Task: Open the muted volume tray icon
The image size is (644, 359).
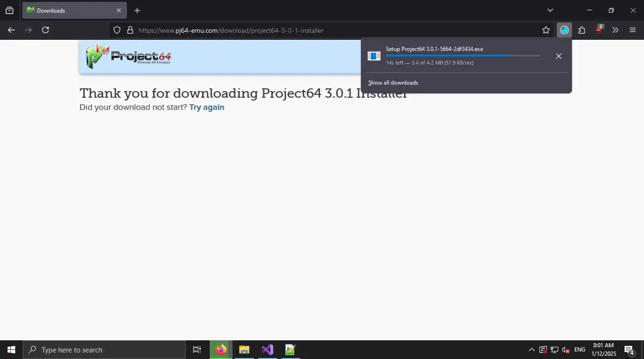Action: pos(565,350)
